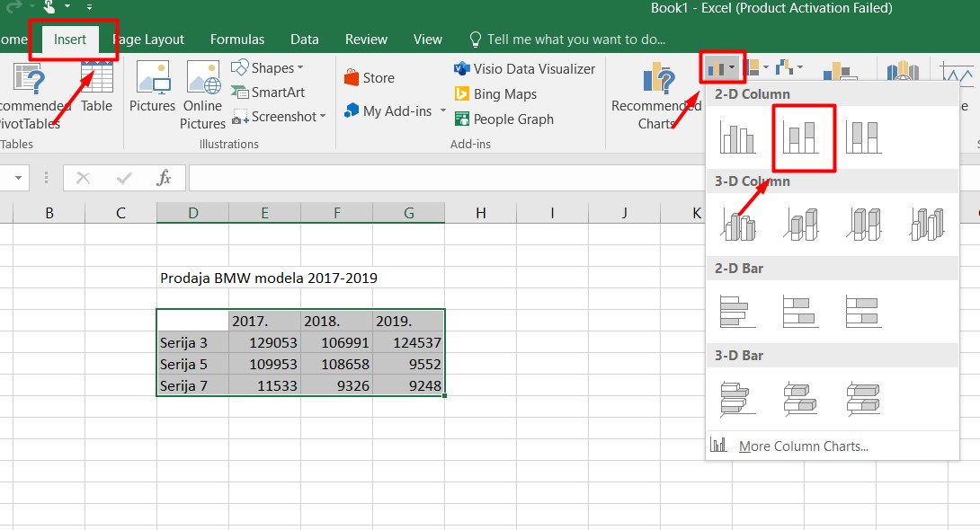This screenshot has width=980, height=530.
Task: Open the View tab
Action: point(427,40)
